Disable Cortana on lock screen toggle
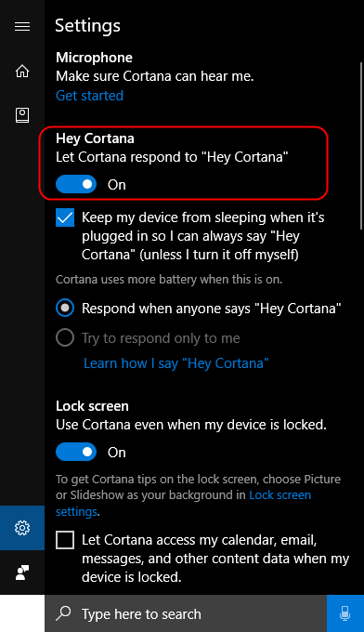Screen dimensions: 364x632 [76, 452]
